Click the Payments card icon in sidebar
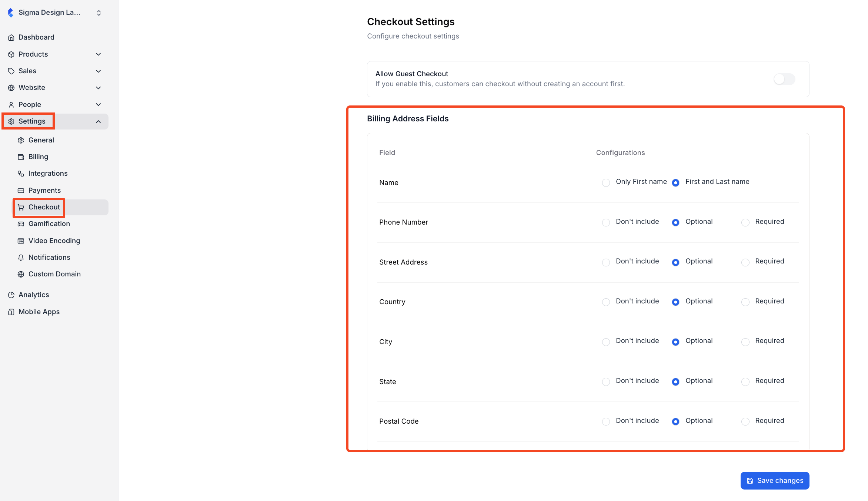This screenshot has width=868, height=501. tap(21, 191)
